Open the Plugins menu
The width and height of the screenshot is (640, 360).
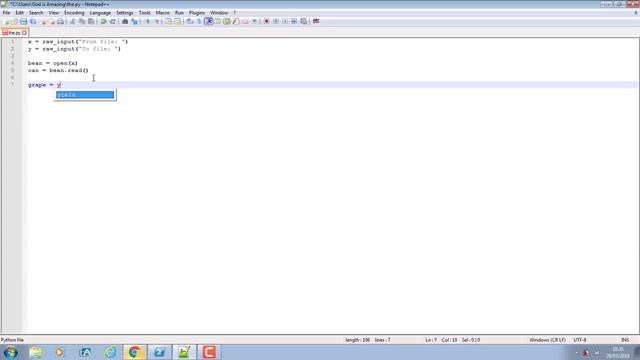click(197, 13)
